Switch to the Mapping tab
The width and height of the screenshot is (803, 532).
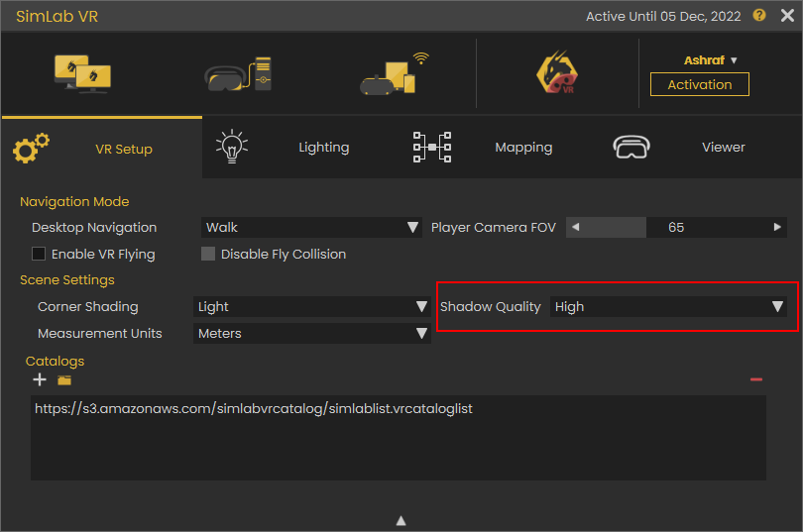click(x=483, y=148)
